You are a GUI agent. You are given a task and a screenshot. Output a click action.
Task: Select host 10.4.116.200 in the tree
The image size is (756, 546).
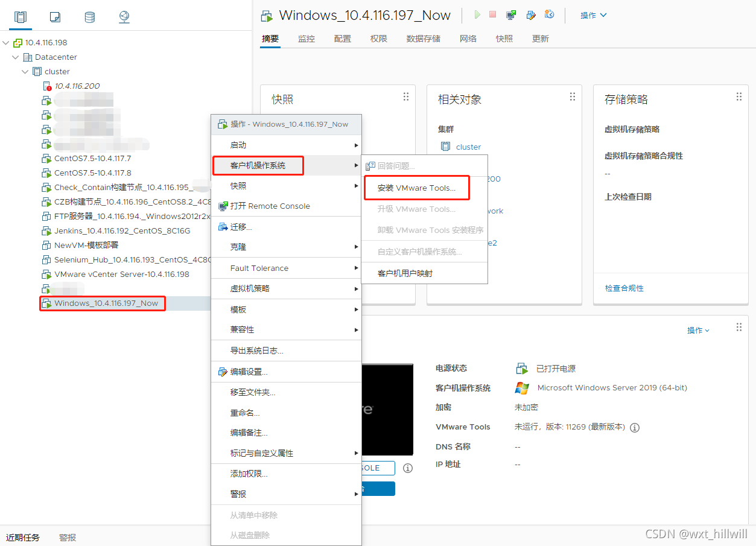(77, 86)
